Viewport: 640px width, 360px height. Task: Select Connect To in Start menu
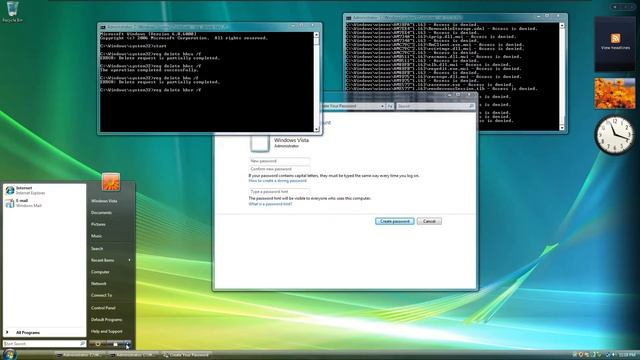[101, 295]
